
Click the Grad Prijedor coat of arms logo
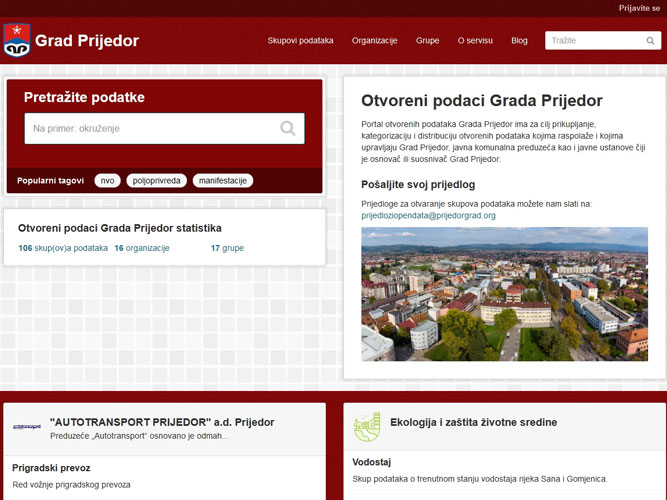pos(17,40)
